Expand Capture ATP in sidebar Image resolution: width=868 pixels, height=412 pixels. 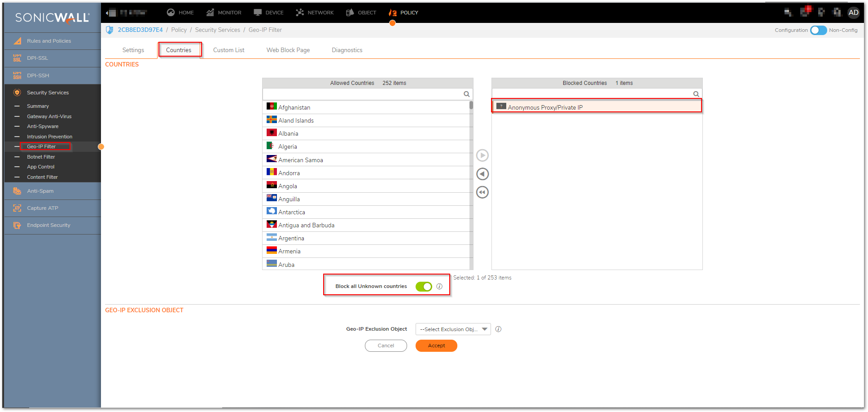point(53,208)
